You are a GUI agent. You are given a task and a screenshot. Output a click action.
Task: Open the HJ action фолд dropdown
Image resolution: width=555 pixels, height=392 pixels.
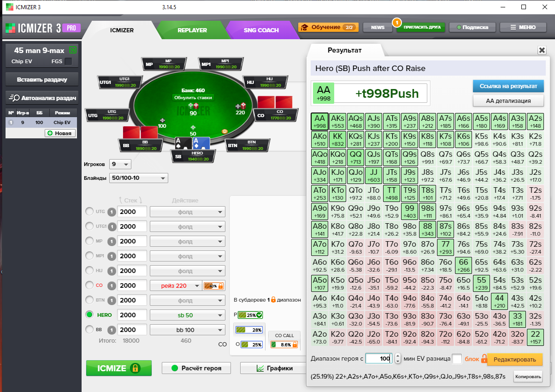click(188, 271)
